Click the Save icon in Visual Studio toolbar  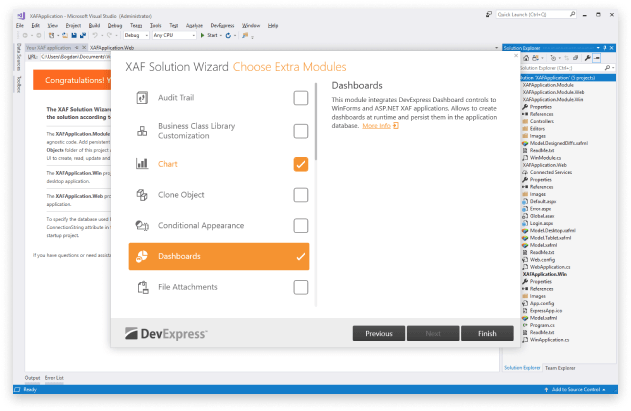pyautogui.click(x=74, y=35)
